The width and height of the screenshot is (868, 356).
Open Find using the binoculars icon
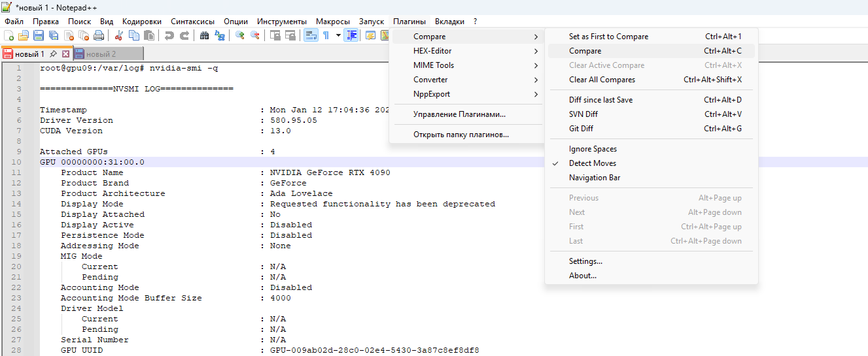tap(204, 35)
